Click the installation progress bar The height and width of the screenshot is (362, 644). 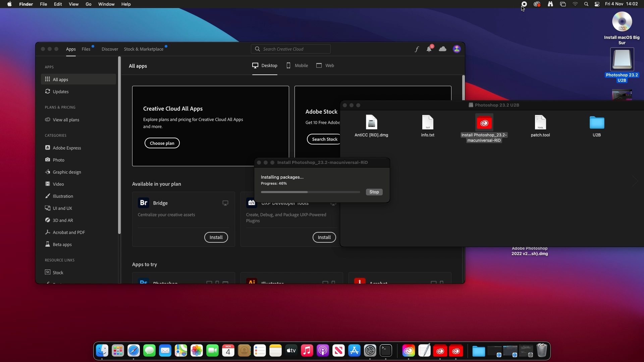(310, 192)
